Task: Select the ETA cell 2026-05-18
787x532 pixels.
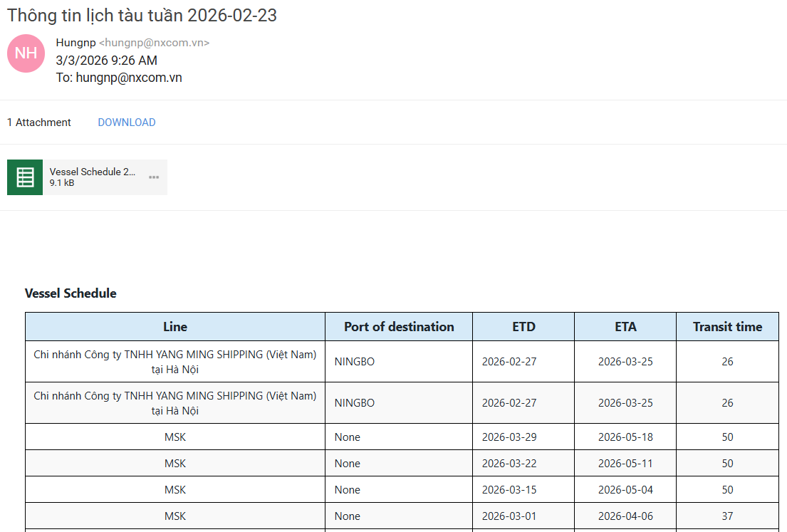Action: (625, 437)
